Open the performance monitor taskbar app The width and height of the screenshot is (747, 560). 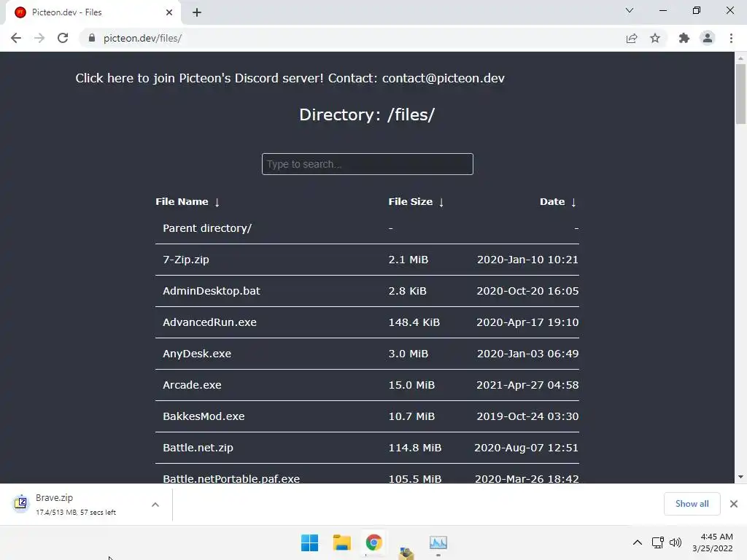pyautogui.click(x=438, y=542)
